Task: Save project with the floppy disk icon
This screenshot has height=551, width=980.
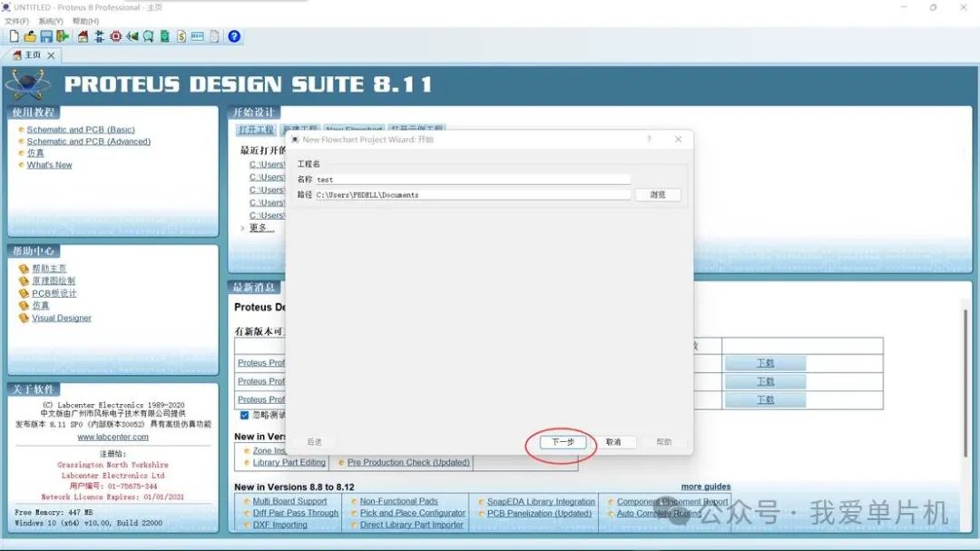Action: coord(46,36)
